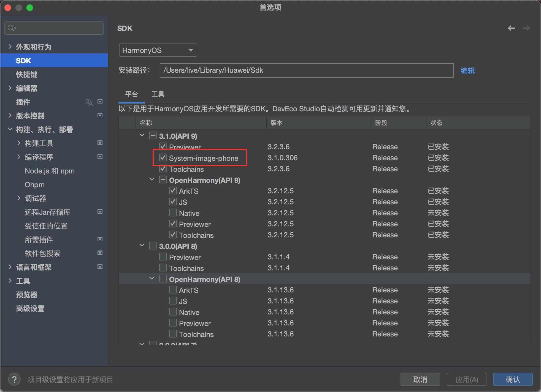Viewport: 541px width, 392px height.
Task: Check the Toolchains 3.1.13.6 checkbox
Action: (x=173, y=334)
